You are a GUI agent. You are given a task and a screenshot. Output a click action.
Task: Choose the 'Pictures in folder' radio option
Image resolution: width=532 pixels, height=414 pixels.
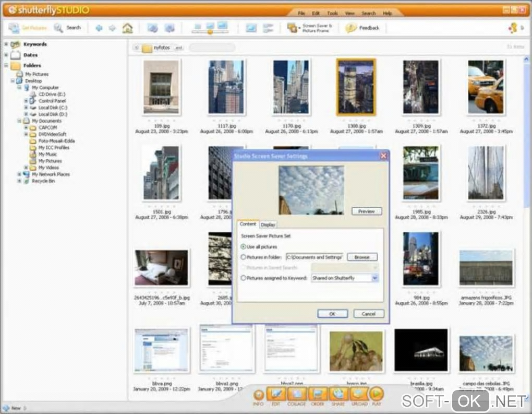point(244,257)
